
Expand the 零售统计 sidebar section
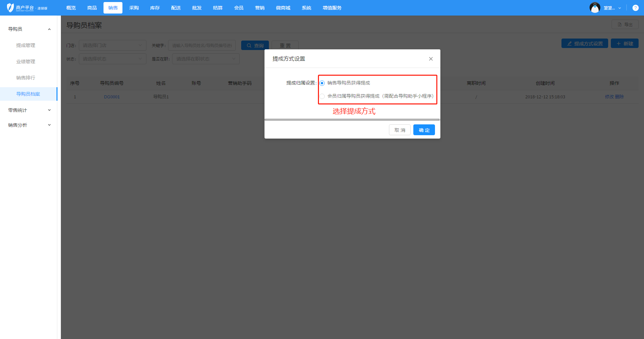click(x=29, y=110)
